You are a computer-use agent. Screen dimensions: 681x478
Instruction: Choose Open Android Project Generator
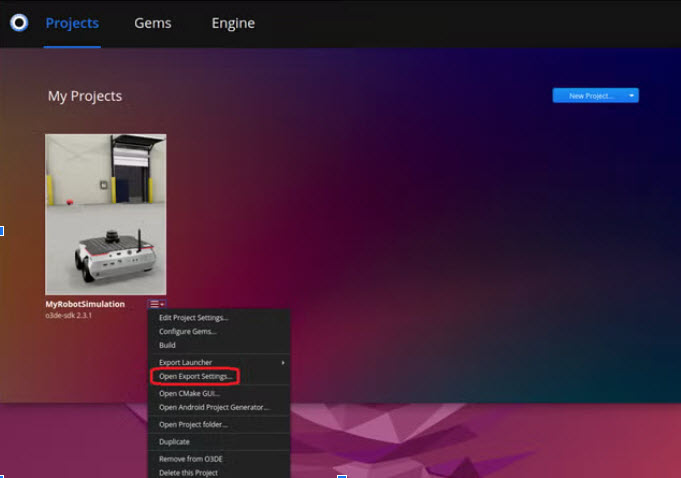tap(214, 407)
